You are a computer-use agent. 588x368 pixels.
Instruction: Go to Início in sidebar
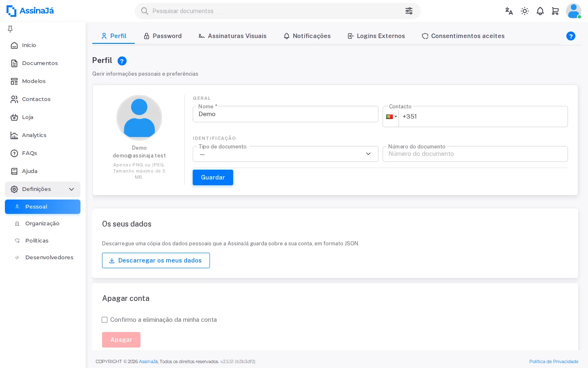tap(42, 45)
